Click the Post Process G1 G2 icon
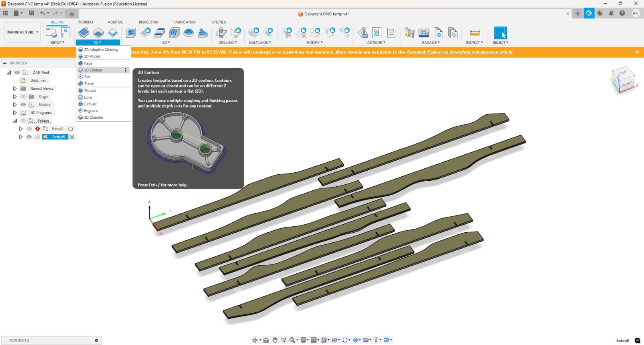Viewport: 644px width, 345px height. (x=377, y=33)
